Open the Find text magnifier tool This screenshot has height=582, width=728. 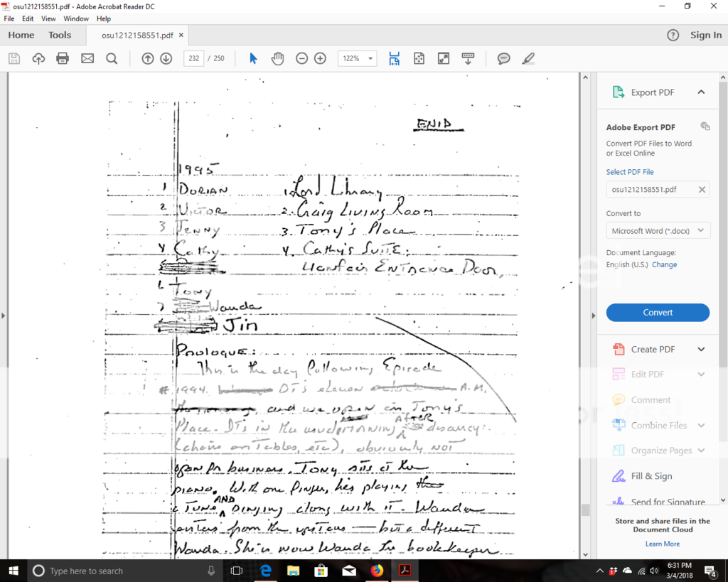(x=112, y=58)
